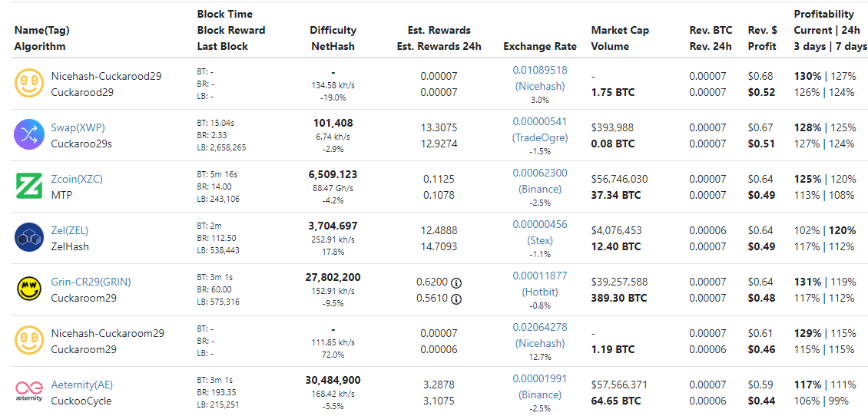Viewport: 868px width, 416px height.
Task: Click the 12.40 BTC volume value
Action: pyautogui.click(x=616, y=246)
